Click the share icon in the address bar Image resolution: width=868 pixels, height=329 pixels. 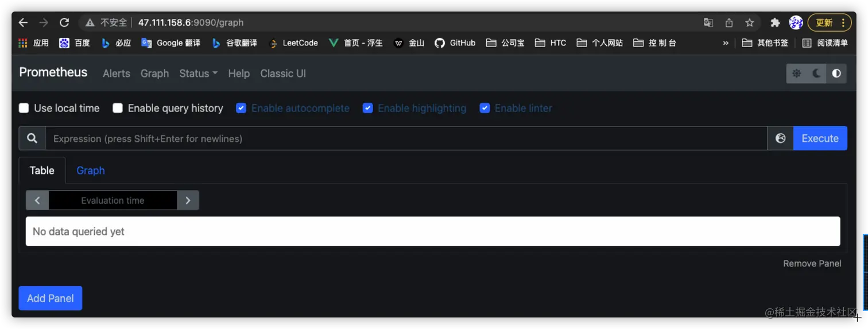tap(729, 23)
